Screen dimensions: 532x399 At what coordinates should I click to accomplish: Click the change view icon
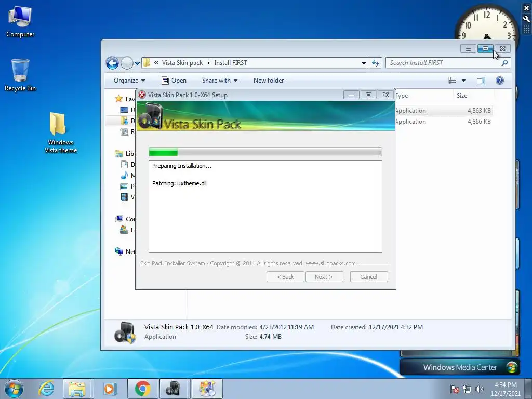453,81
